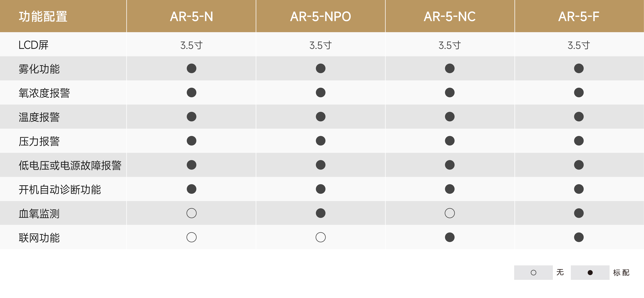The width and height of the screenshot is (644, 298).
Task: Click the empty circle for AR-5-NC 血氧监测
Action: tap(450, 213)
